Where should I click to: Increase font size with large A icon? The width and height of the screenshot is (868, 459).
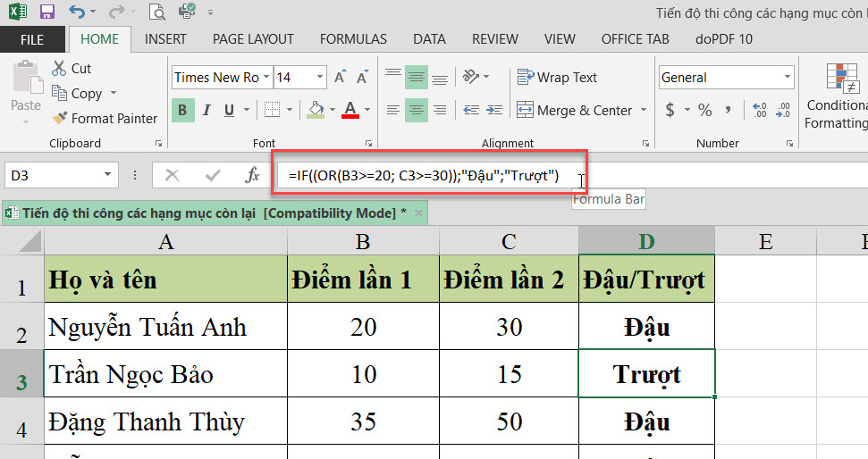pos(341,77)
